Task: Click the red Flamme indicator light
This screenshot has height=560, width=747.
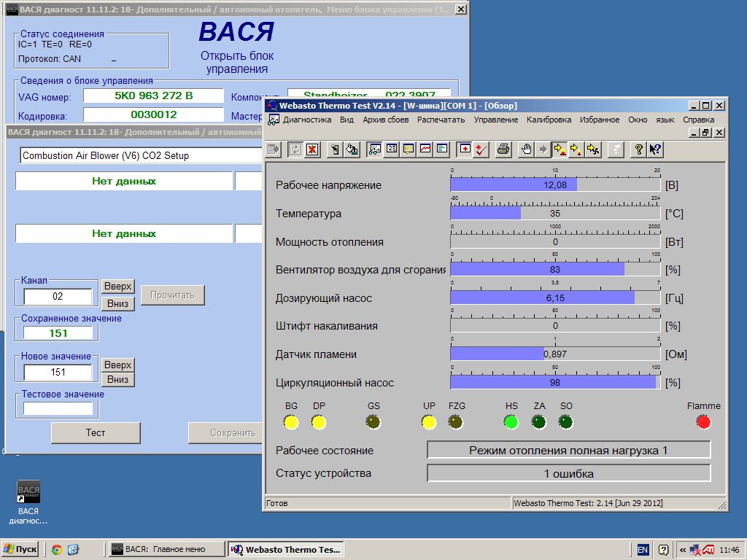Action: (703, 422)
